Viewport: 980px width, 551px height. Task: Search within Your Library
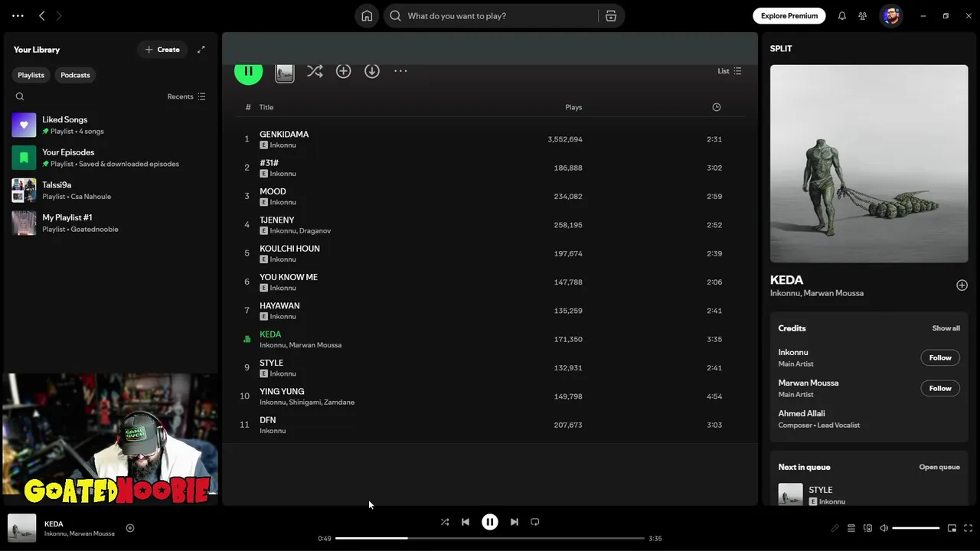(x=20, y=96)
